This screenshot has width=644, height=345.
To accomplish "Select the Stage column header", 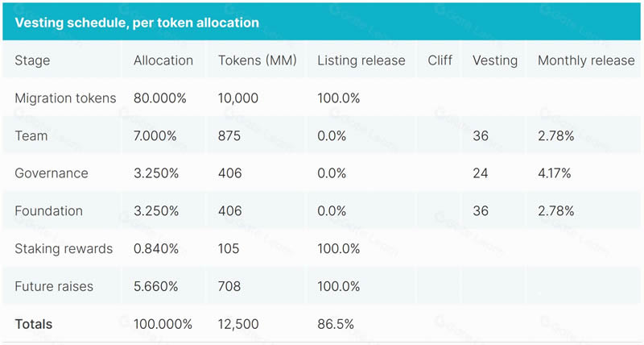I will coord(32,60).
